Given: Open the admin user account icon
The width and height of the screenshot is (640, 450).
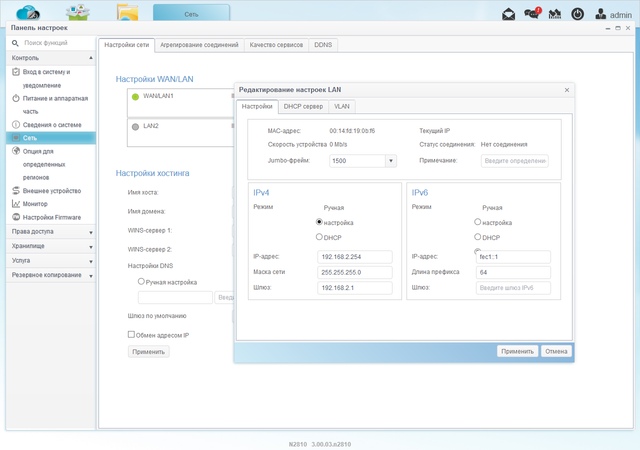Looking at the screenshot, I should point(600,14).
